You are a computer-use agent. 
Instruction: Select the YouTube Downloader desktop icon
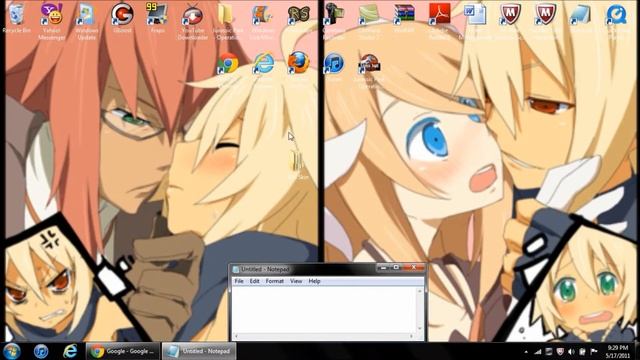tap(193, 21)
